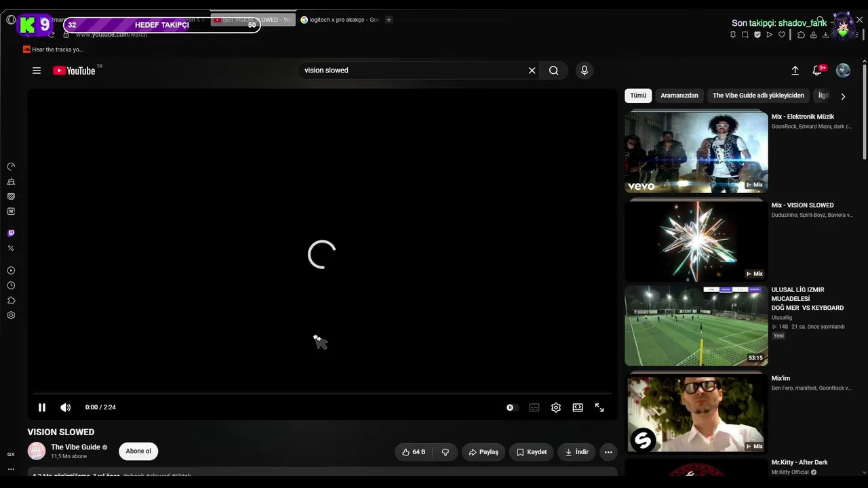This screenshot has width=868, height=488.
Task: Open the YouTube account avatar menu
Action: 843,70
